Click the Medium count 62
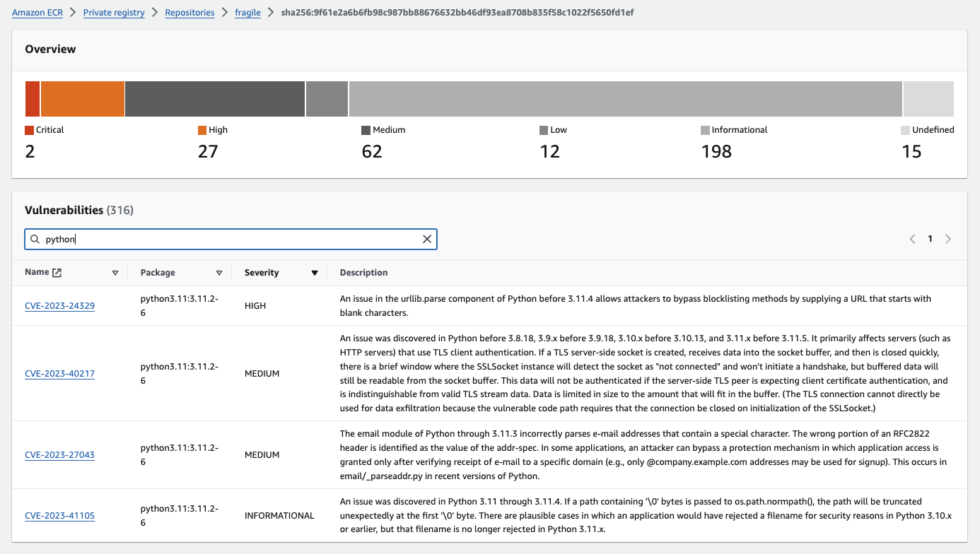Image resolution: width=980 pixels, height=554 pixels. (x=372, y=151)
